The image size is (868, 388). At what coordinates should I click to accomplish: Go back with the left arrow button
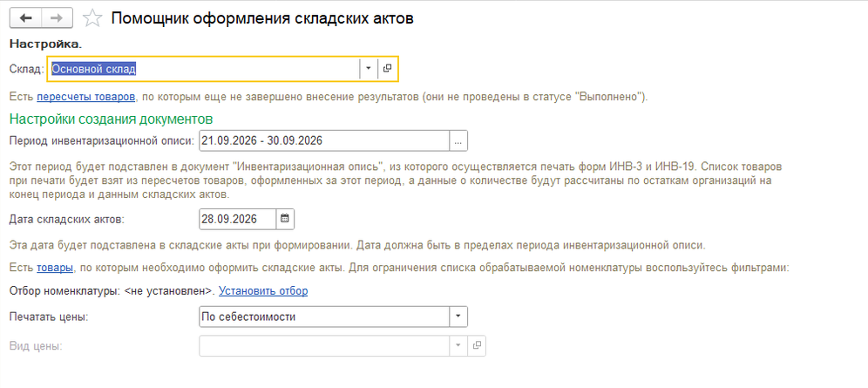tap(26, 18)
